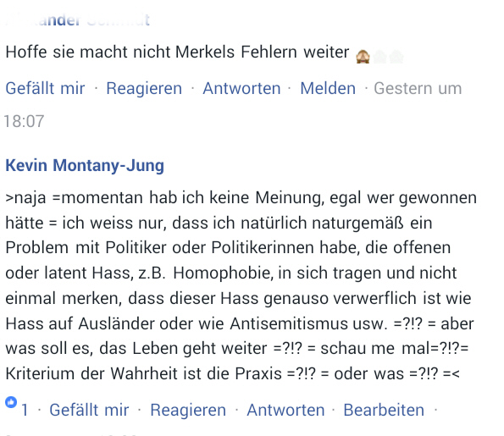Click the faded emojis beside the monkey
Viewport: 504px width, 436px height.
click(388, 58)
